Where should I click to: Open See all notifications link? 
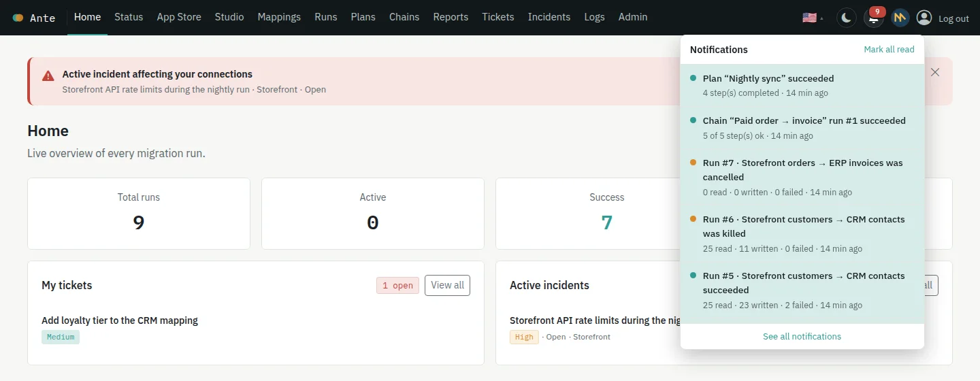[802, 336]
